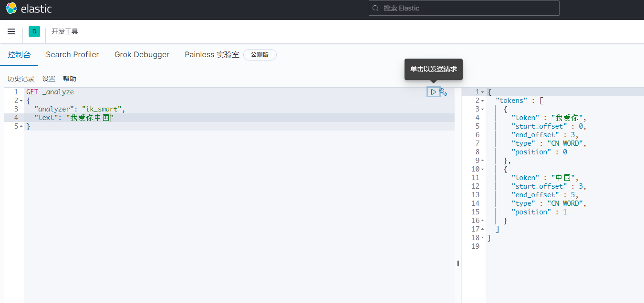Screen dimensions: 644x303
Task: Open 设置 settings
Action: (49, 79)
